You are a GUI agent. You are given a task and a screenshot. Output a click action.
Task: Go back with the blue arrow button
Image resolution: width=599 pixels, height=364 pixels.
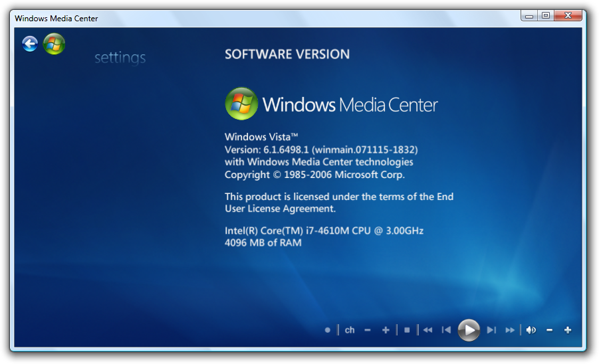coord(30,43)
